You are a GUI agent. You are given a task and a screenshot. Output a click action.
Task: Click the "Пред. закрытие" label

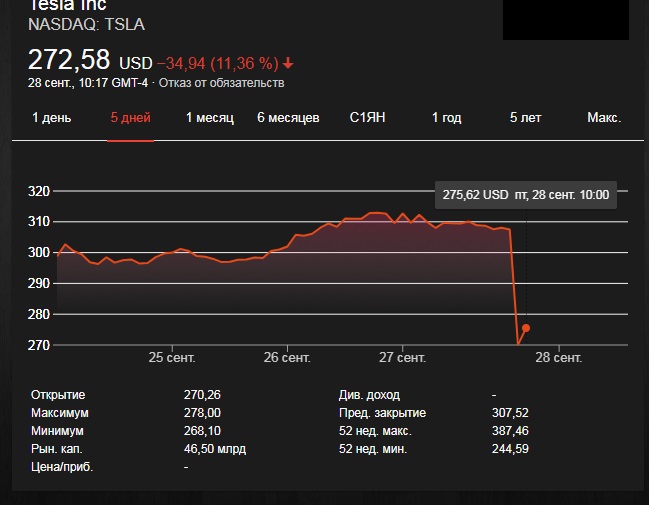pyautogui.click(x=382, y=413)
